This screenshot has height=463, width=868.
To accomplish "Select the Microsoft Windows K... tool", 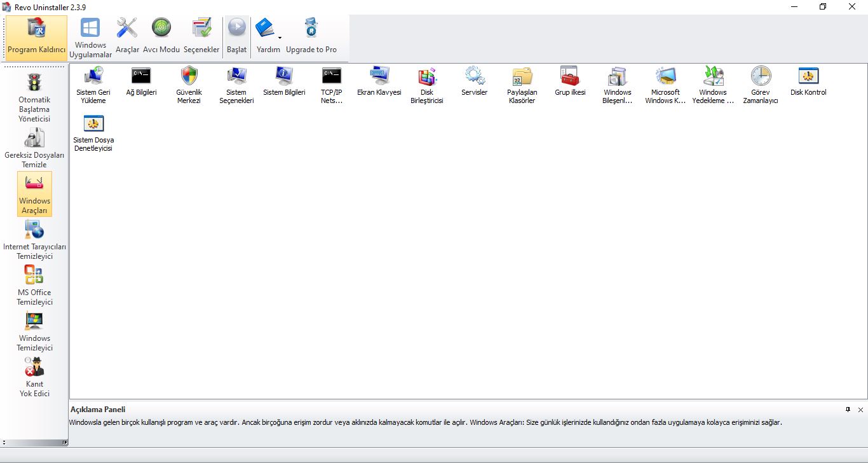I will point(665,85).
